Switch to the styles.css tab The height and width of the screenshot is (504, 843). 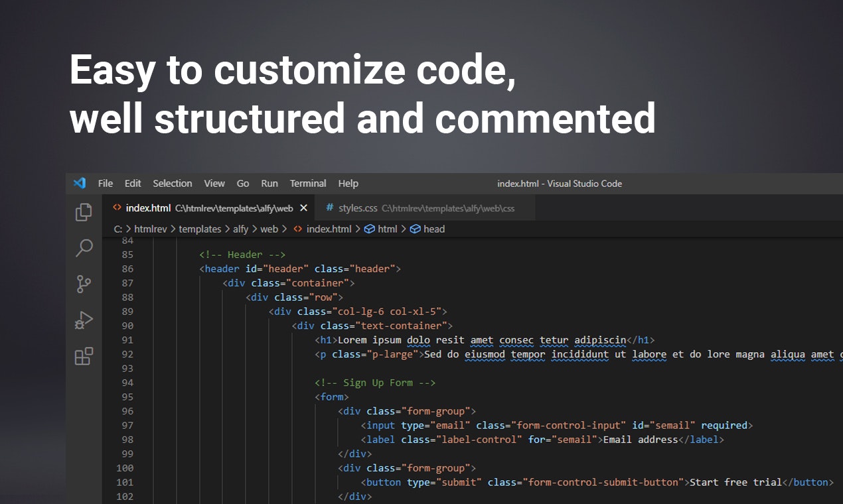point(358,208)
